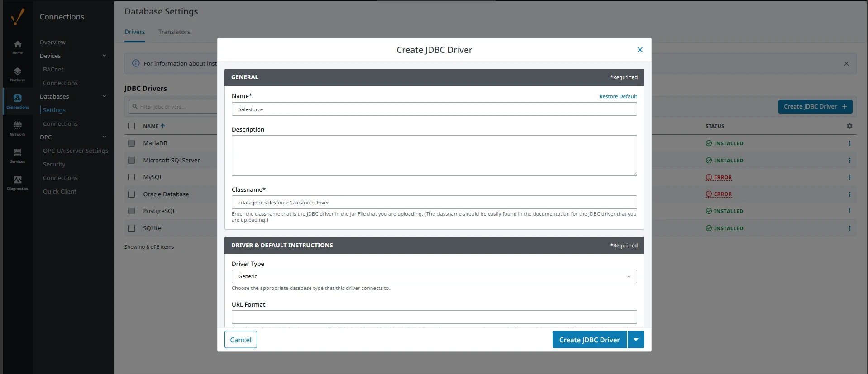Open the Driver Type dropdown

pos(434,276)
